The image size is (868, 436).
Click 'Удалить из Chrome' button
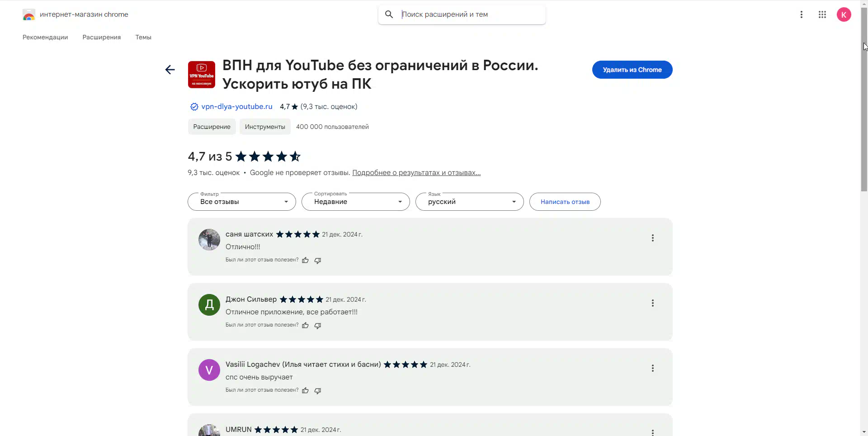pyautogui.click(x=632, y=70)
